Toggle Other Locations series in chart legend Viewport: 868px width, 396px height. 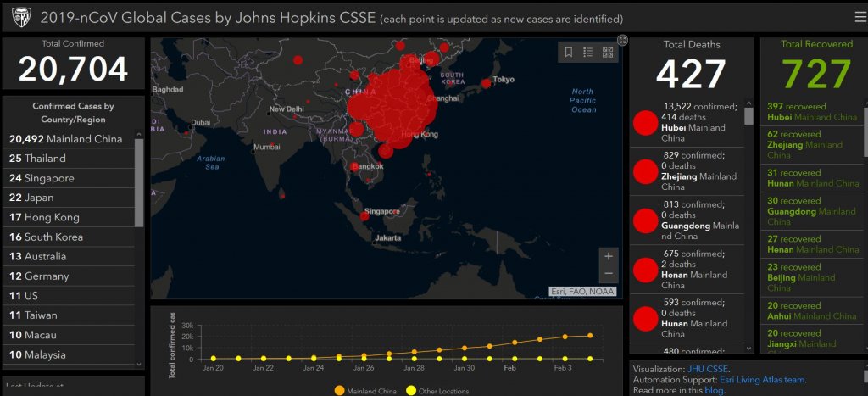(435, 391)
